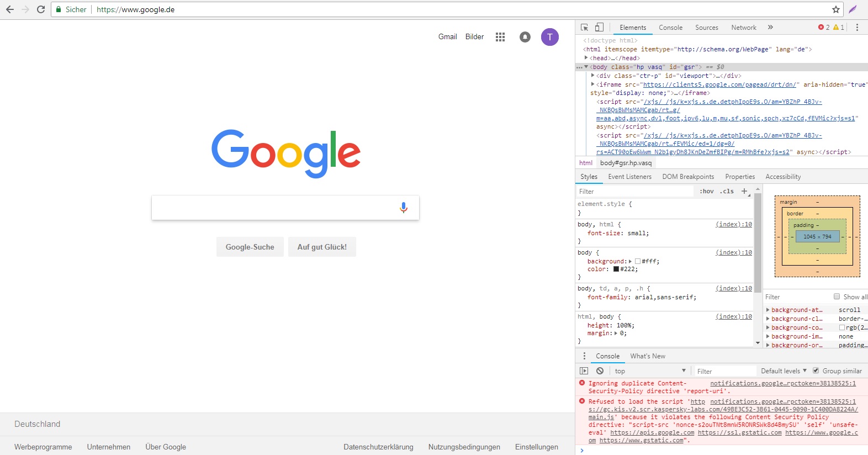Open the purple T account avatar

click(550, 37)
